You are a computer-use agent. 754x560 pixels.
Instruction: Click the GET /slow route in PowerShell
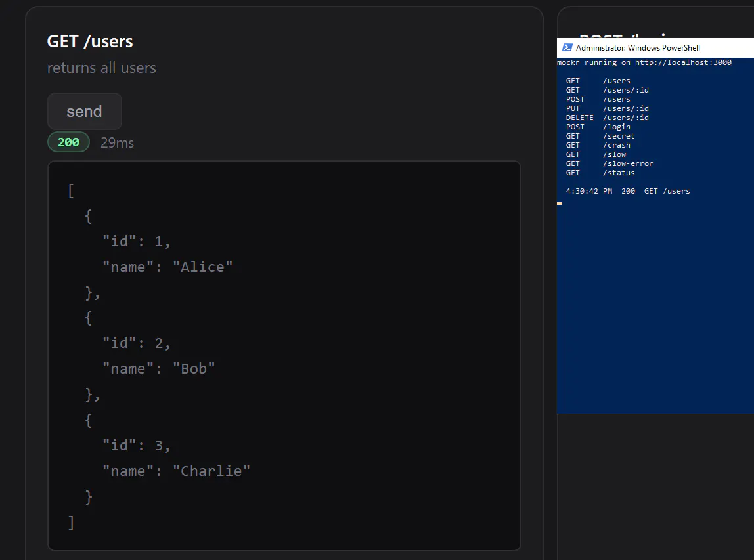point(596,154)
